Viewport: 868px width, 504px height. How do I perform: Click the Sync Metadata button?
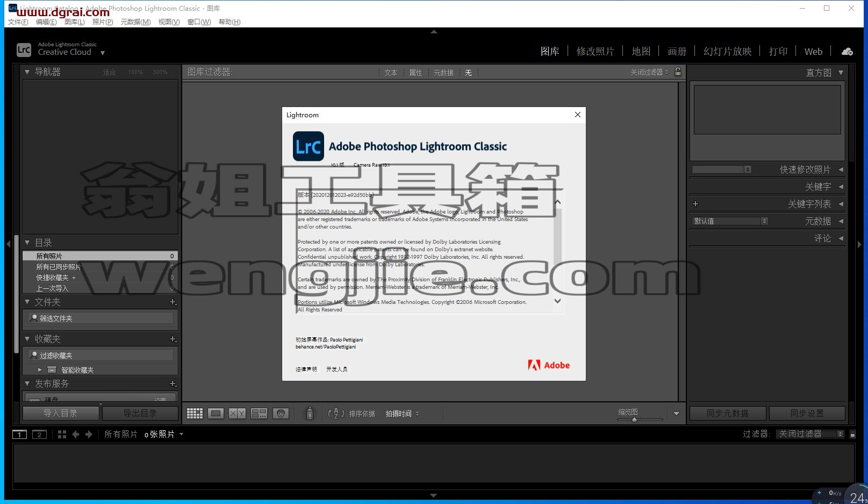tap(728, 413)
